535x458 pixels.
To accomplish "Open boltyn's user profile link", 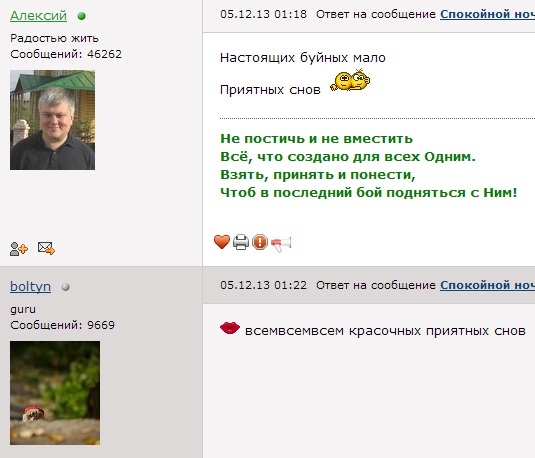I will (30, 286).
